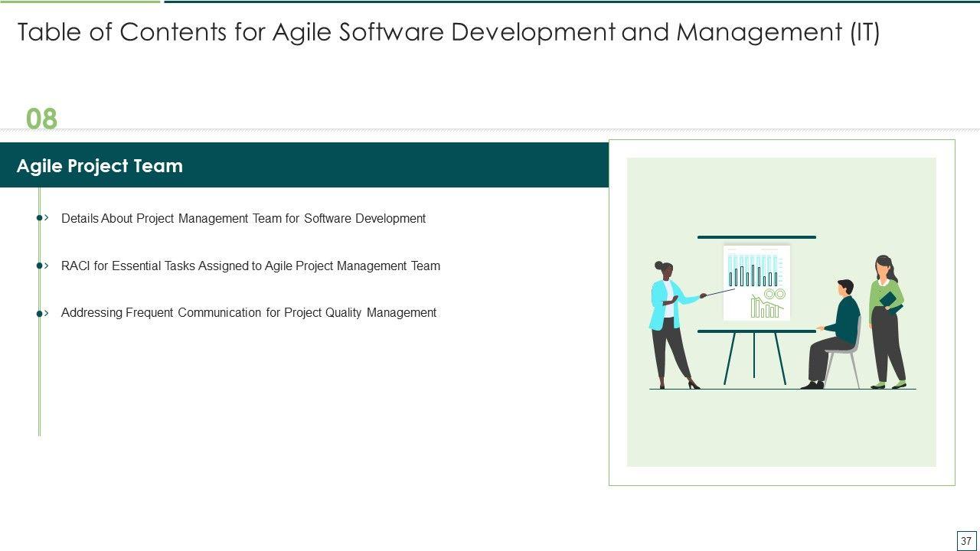Viewport: 980px width, 551px height.
Task: Select the pointer stick held by presenter
Action: click(720, 292)
